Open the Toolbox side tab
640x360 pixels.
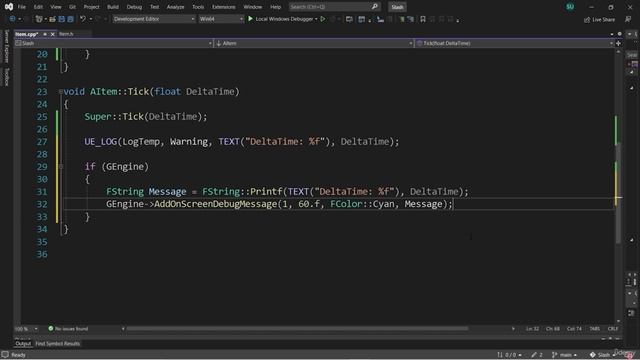[6, 77]
